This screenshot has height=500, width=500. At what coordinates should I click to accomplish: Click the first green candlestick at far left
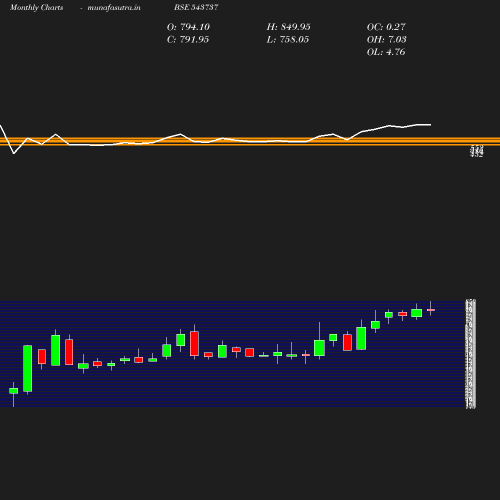(x=13, y=391)
